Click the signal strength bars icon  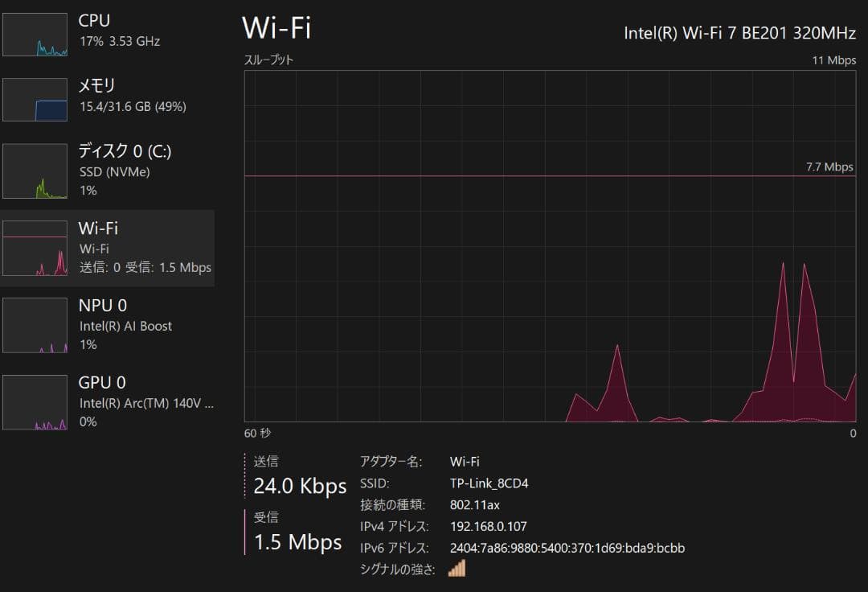[x=457, y=569]
